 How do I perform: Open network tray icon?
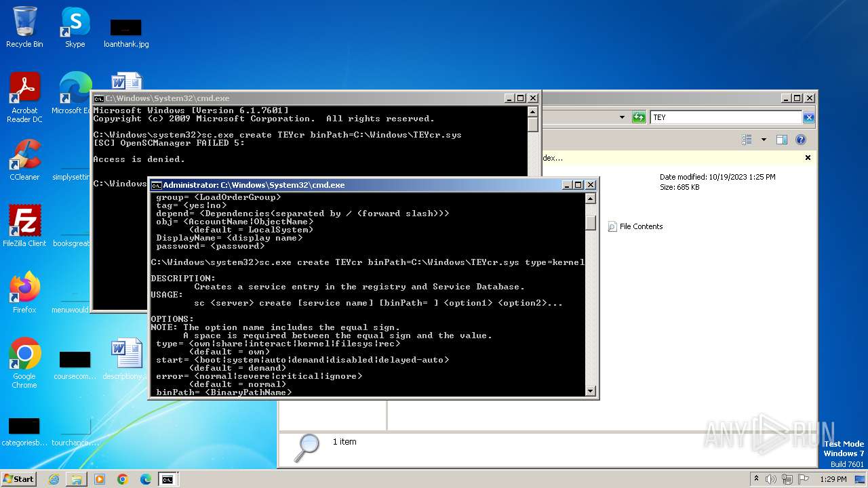click(x=787, y=479)
